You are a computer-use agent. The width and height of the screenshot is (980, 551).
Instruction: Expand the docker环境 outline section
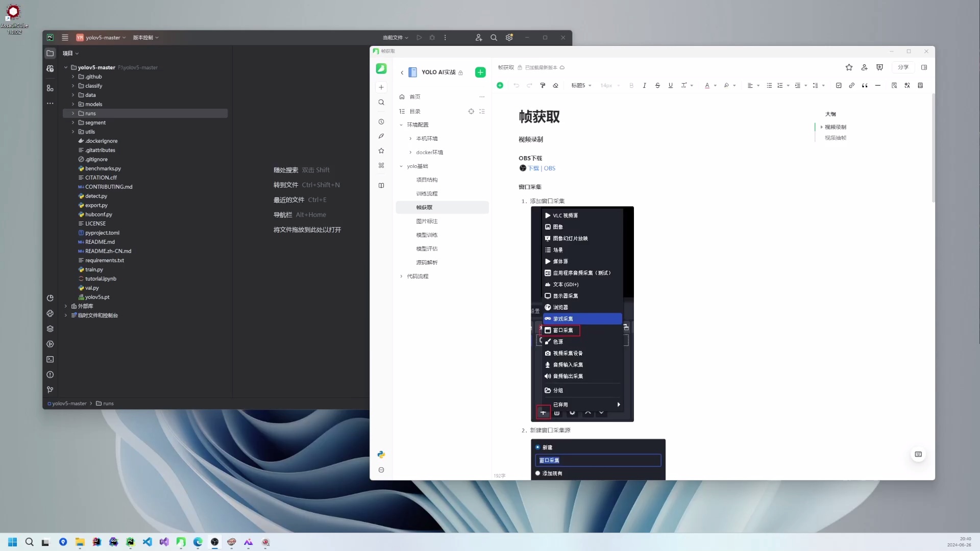(x=411, y=152)
